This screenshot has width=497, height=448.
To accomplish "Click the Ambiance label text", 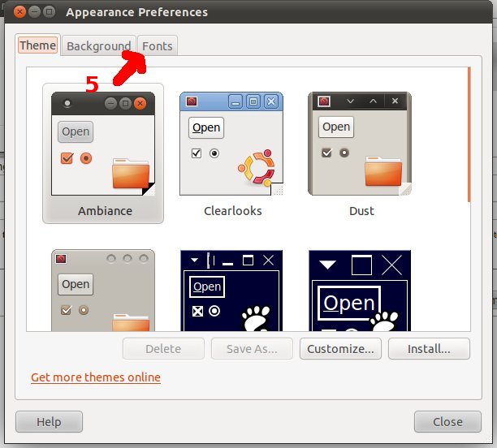I will coord(105,211).
